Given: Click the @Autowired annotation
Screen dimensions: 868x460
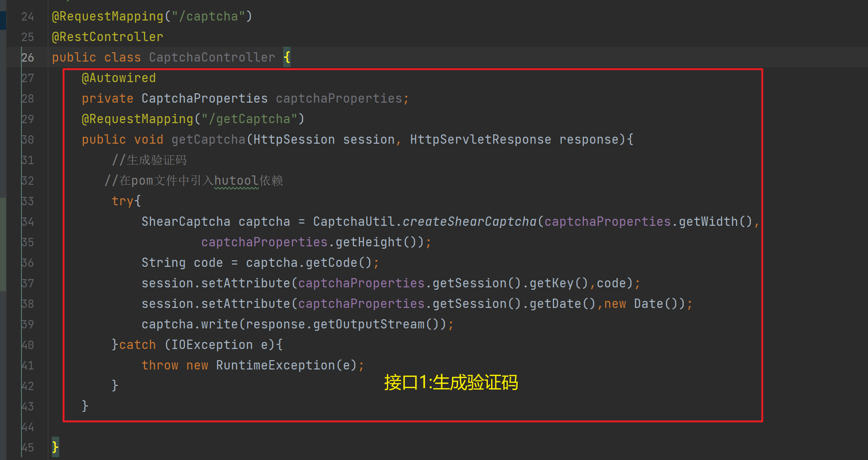Looking at the screenshot, I should [119, 78].
